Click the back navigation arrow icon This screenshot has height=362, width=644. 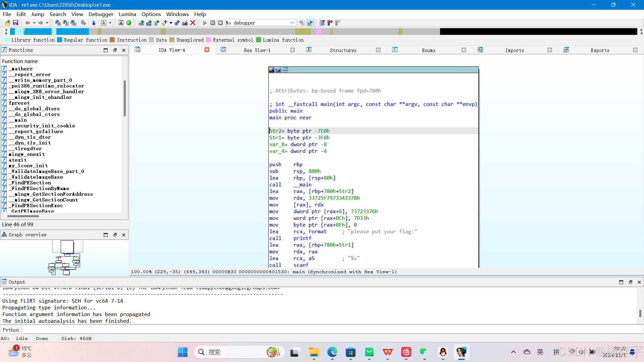(x=28, y=23)
